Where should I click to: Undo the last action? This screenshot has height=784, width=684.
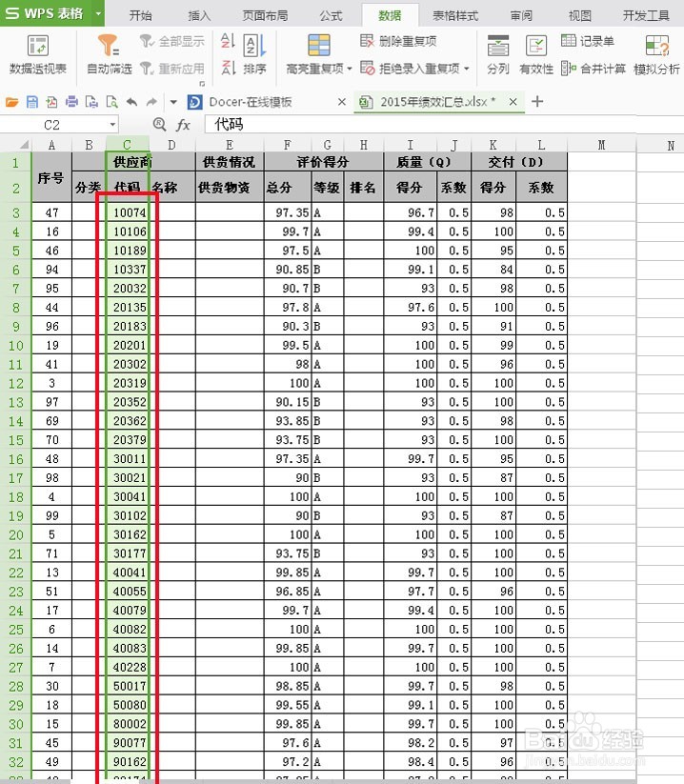(x=132, y=102)
